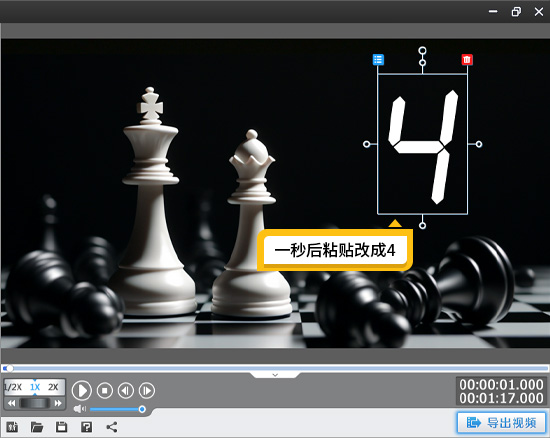This screenshot has width=550, height=438.
Task: Expand the panel chevron below the timeline
Action: (x=275, y=375)
